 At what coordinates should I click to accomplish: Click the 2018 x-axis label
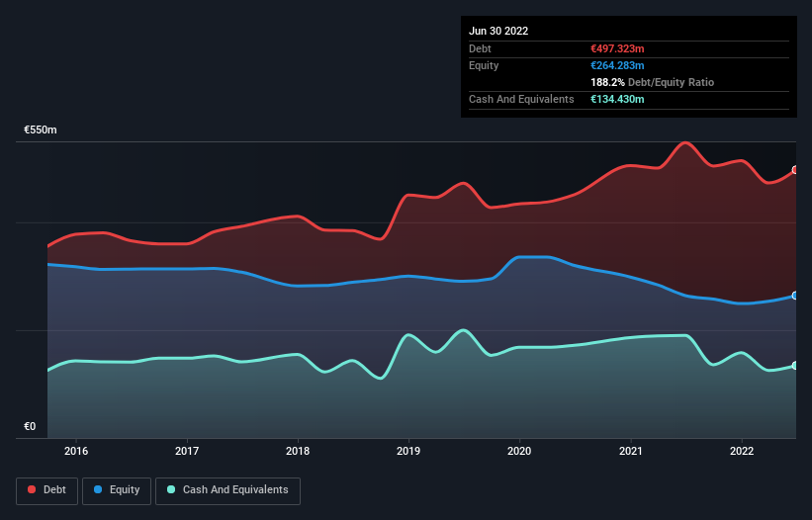point(298,451)
